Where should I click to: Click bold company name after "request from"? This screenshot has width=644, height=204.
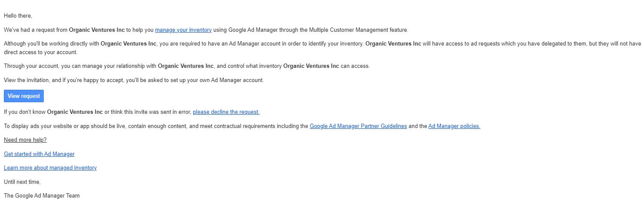click(x=96, y=30)
